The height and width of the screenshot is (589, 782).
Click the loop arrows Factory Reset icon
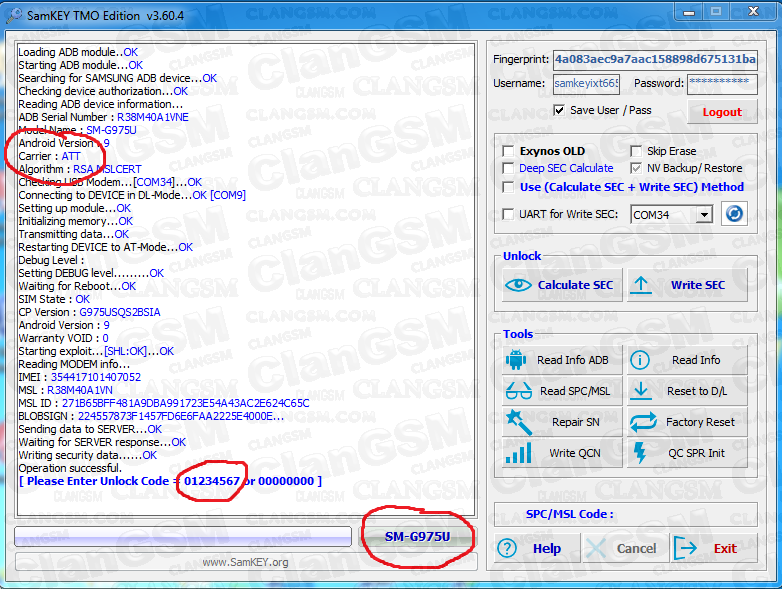pos(644,422)
